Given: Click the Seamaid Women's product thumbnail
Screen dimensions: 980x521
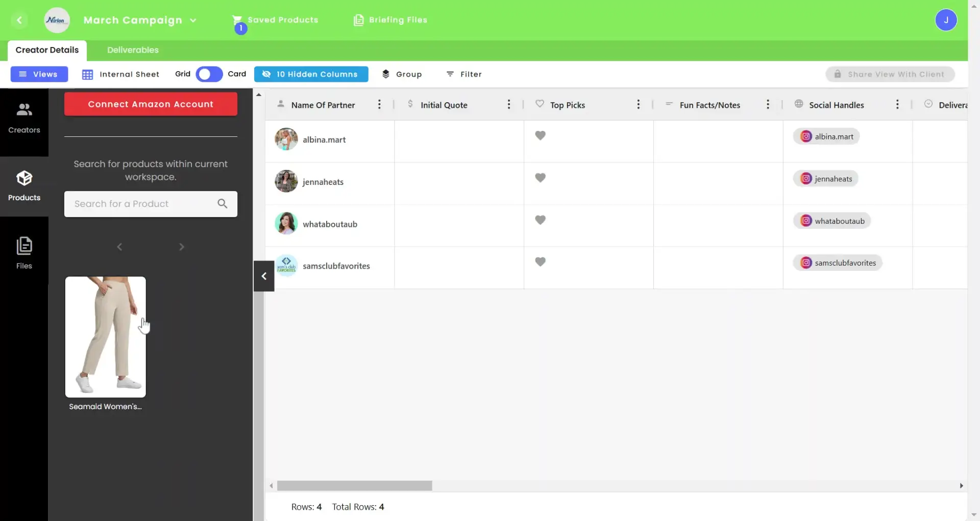Looking at the screenshot, I should point(105,337).
